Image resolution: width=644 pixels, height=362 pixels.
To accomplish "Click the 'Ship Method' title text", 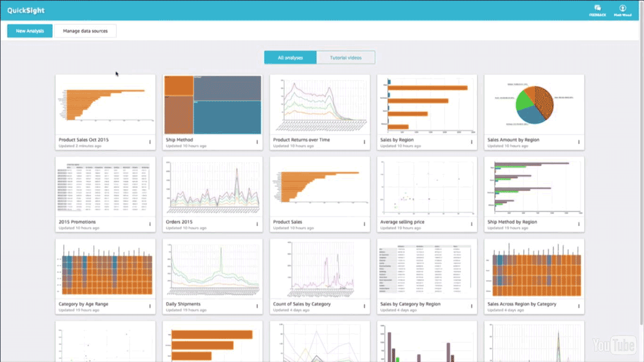I will 179,140.
